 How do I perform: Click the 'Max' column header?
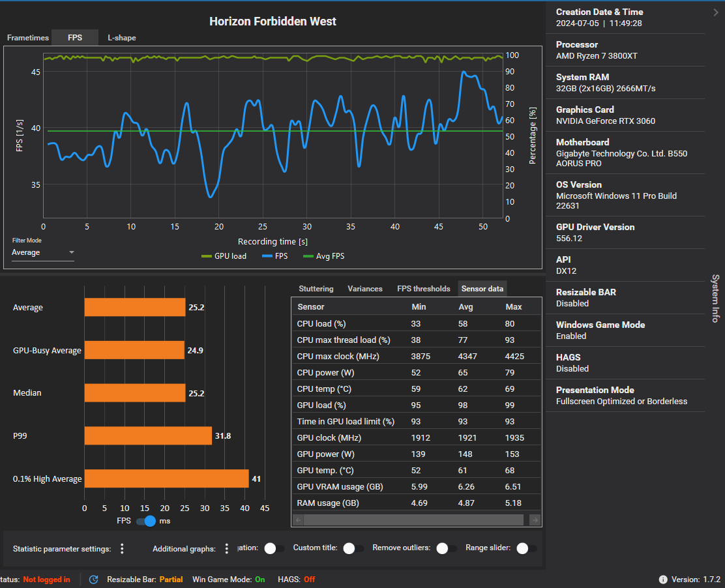point(513,306)
